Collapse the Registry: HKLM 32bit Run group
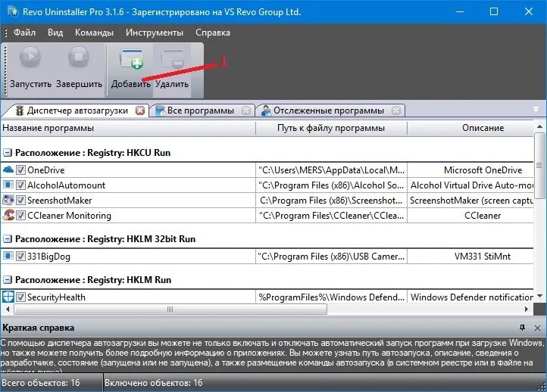Screen dimensions: 547x392 pos(8,239)
